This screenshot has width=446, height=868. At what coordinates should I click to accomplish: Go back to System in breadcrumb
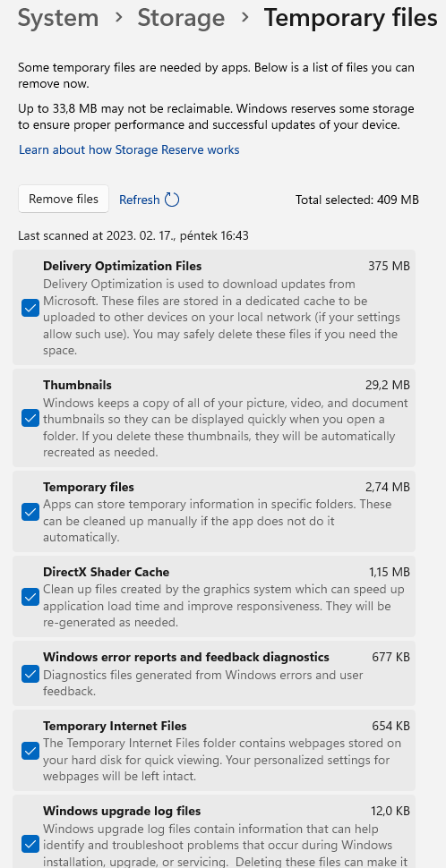coord(58,18)
